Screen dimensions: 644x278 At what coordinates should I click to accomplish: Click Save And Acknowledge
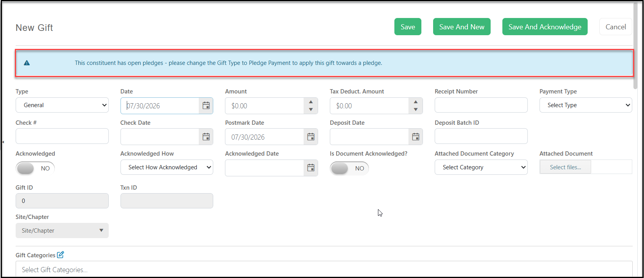click(545, 27)
